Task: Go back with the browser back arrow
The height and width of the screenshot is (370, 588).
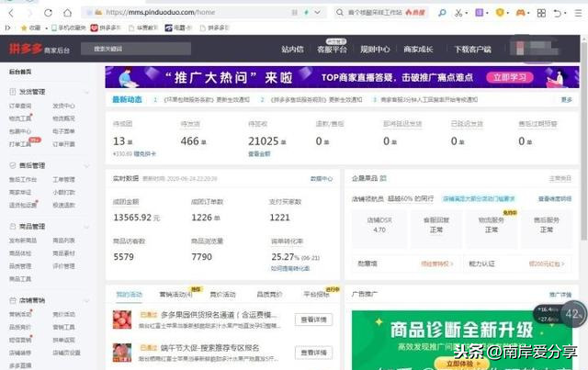Action: 11,13
